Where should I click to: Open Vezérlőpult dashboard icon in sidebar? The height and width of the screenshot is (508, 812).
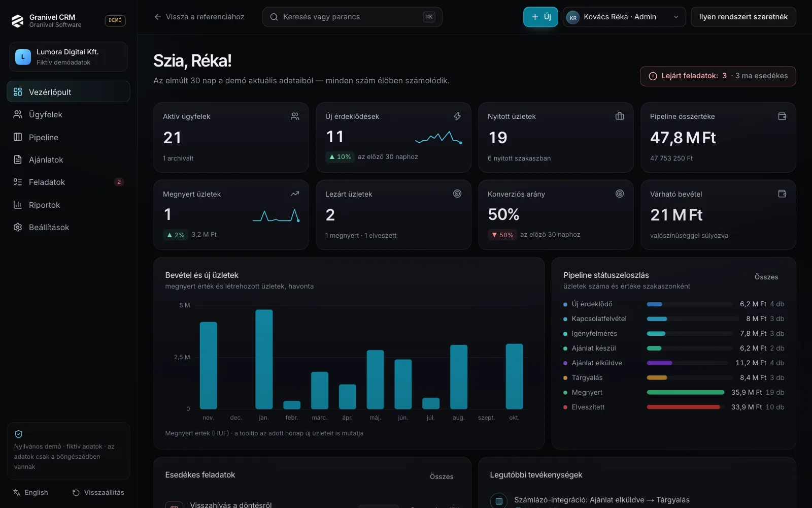pos(18,92)
